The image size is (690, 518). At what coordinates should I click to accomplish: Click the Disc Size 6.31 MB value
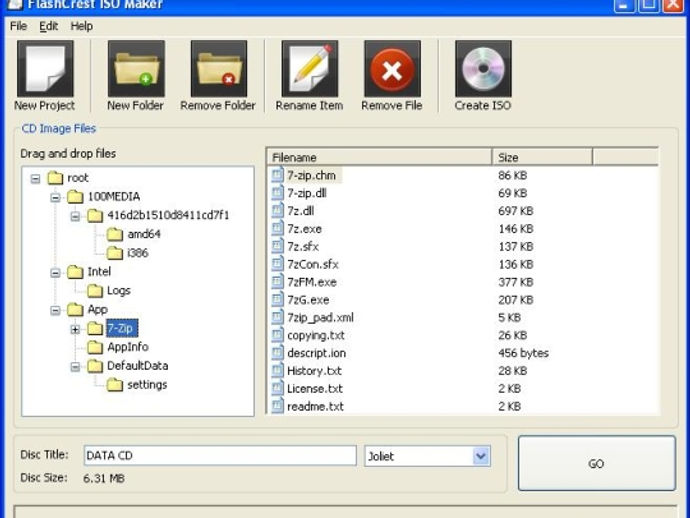tap(104, 478)
